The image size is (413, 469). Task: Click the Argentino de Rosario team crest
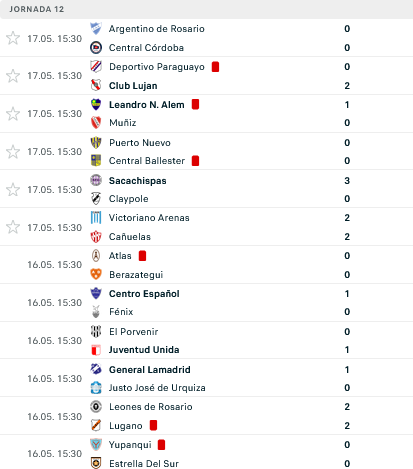96,29
